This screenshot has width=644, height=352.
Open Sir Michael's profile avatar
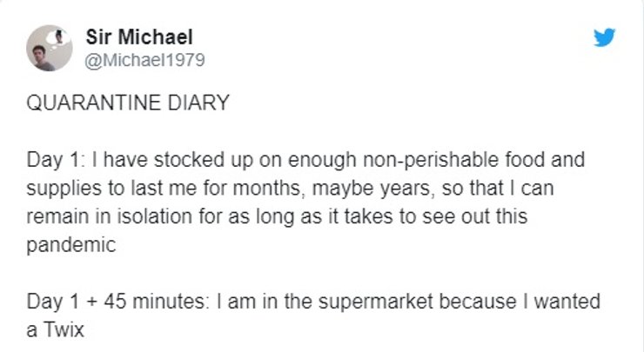(x=45, y=48)
